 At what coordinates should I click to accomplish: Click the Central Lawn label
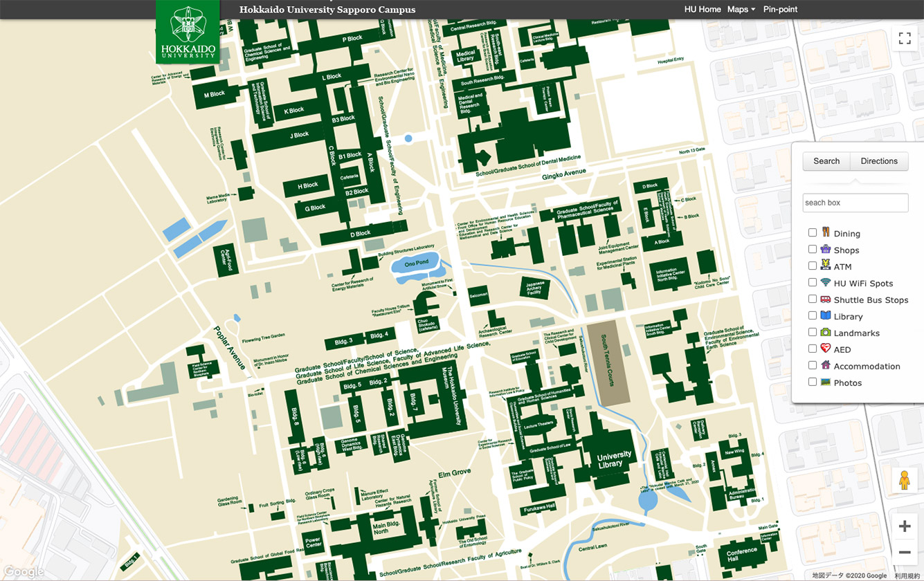(x=592, y=548)
